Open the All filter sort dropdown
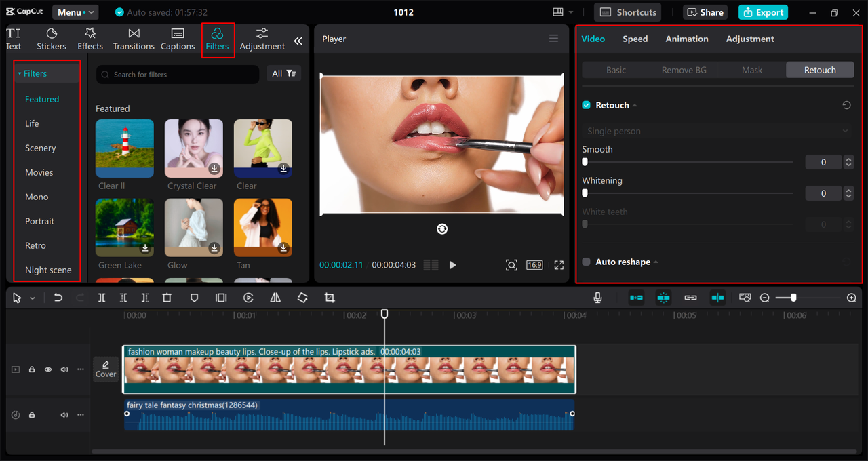The width and height of the screenshot is (868, 461). coord(283,73)
